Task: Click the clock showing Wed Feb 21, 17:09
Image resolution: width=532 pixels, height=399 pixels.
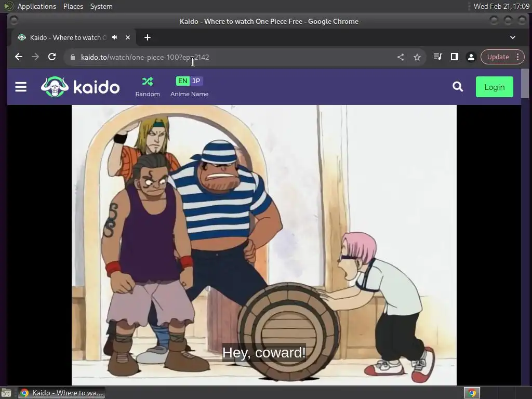Action: [501, 6]
